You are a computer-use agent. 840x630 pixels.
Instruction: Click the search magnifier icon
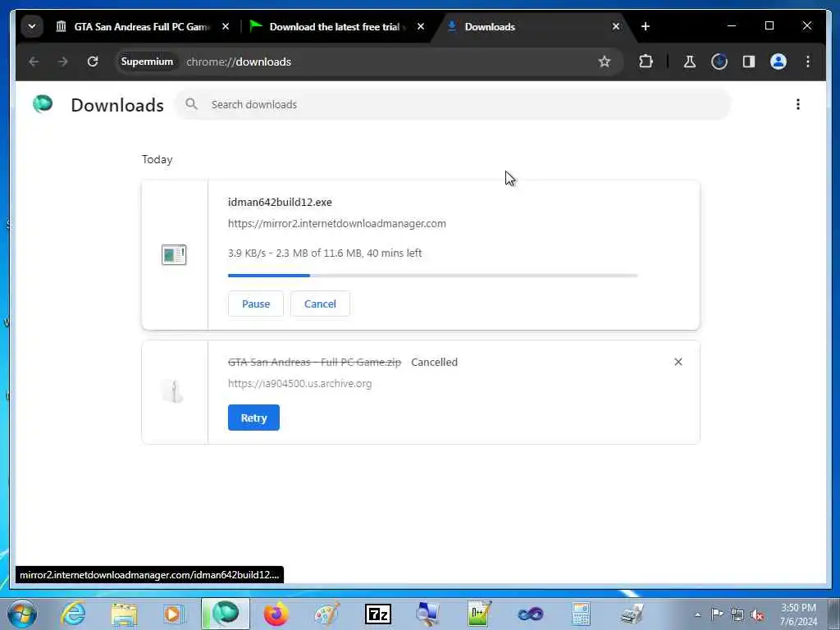191,104
